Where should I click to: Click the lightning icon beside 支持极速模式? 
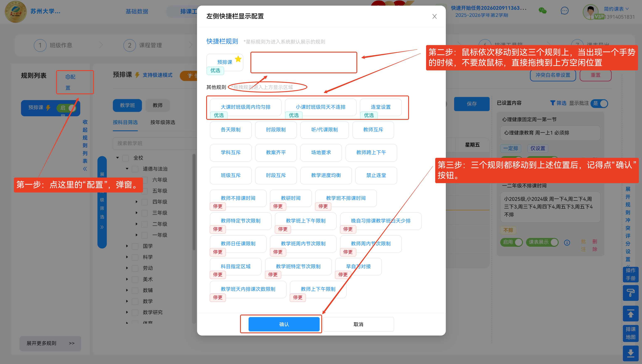tap(137, 75)
